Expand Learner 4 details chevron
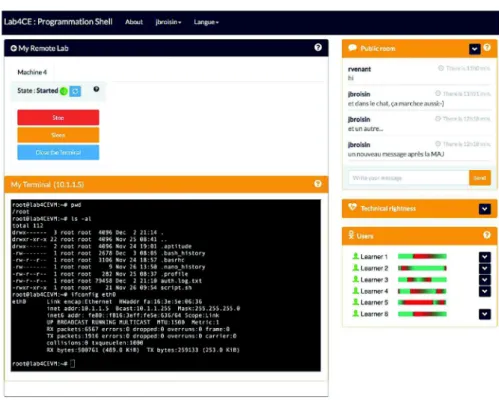 485,291
